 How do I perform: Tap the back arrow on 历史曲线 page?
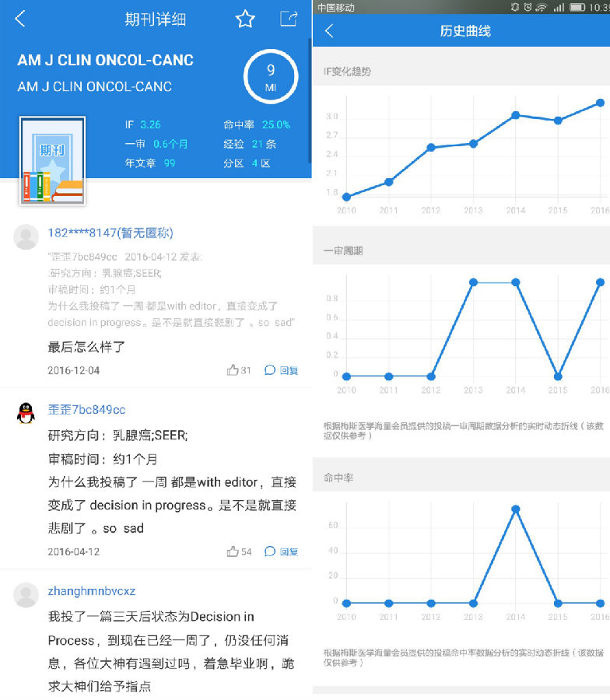[329, 31]
